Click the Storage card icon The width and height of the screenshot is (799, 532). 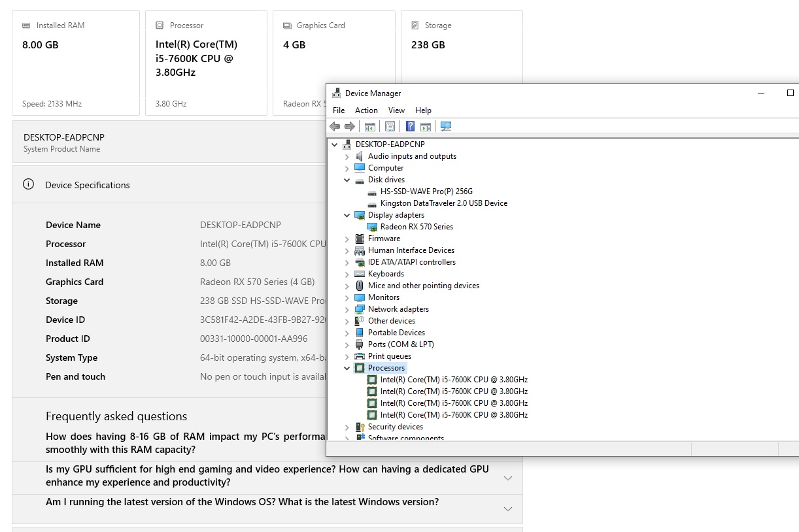click(415, 25)
